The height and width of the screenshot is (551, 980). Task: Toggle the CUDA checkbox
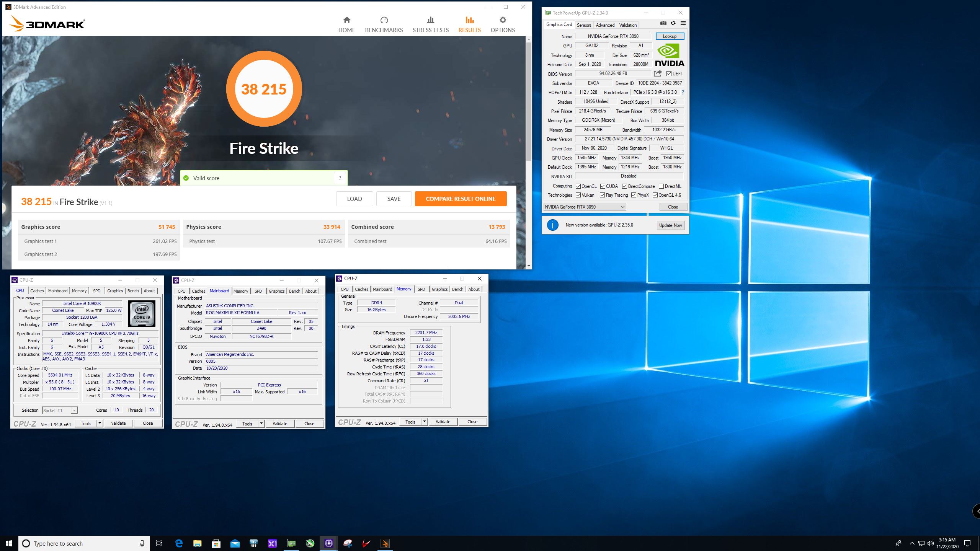603,186
